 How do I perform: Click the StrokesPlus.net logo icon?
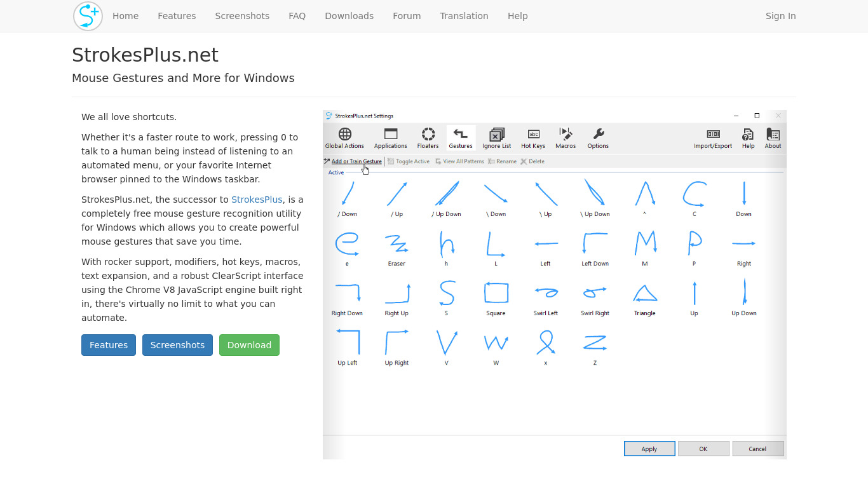(x=88, y=16)
